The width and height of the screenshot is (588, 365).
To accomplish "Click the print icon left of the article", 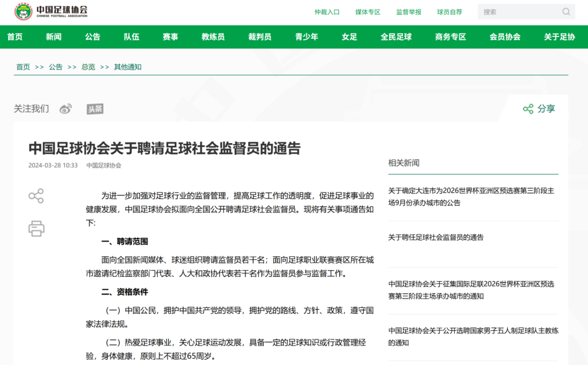I will [x=36, y=228].
